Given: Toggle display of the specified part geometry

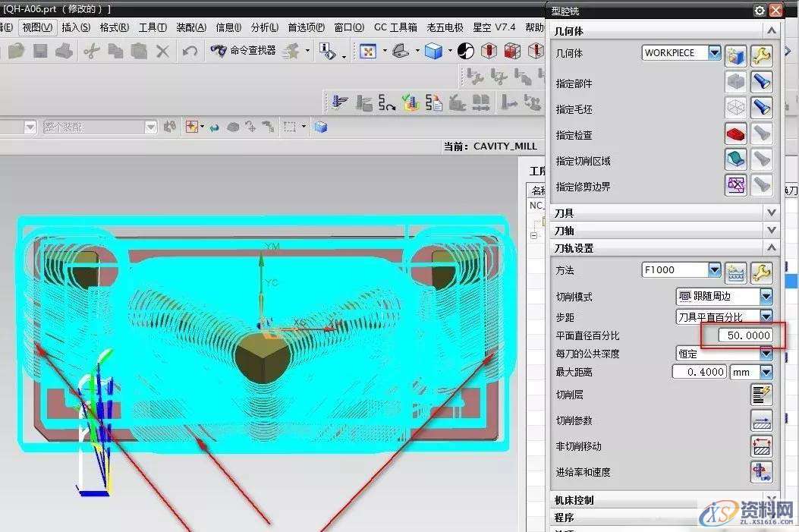Looking at the screenshot, I should [x=762, y=82].
